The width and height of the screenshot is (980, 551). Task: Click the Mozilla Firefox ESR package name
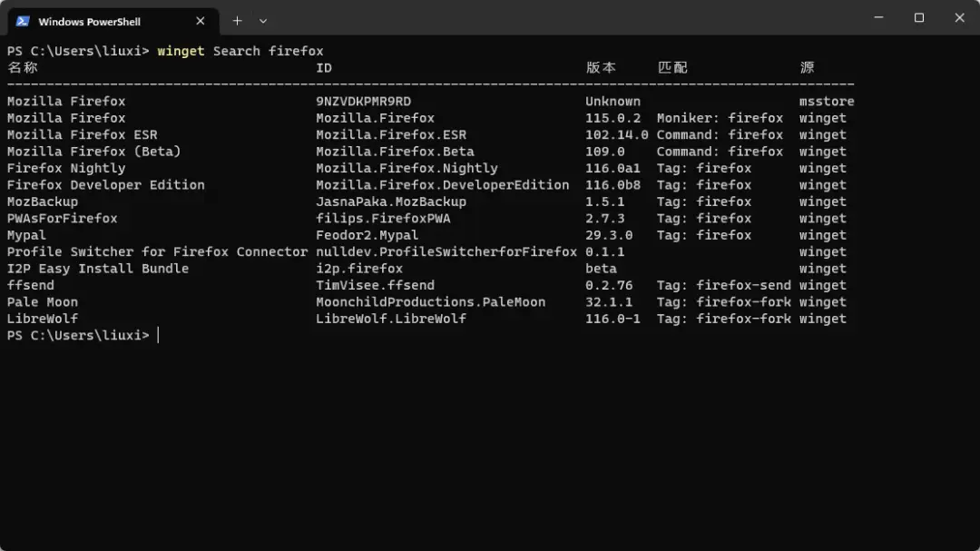[83, 134]
